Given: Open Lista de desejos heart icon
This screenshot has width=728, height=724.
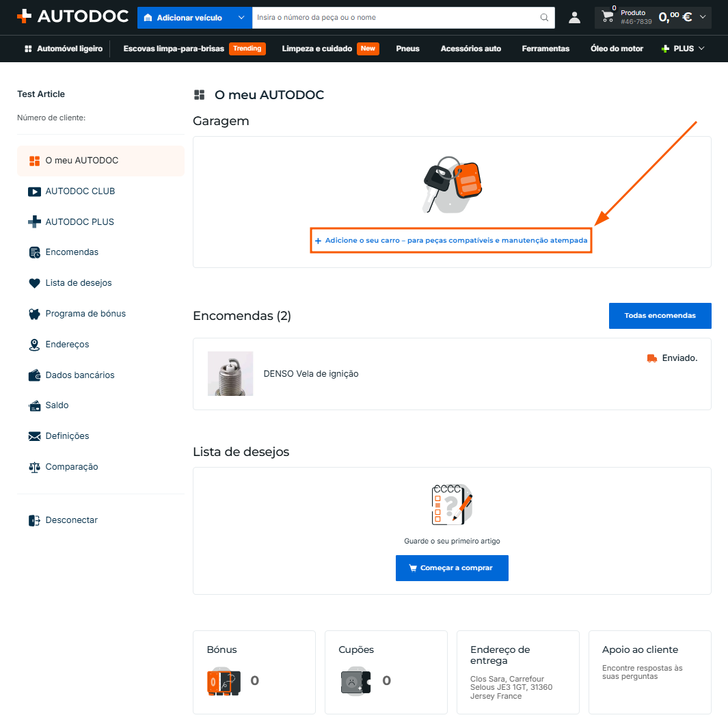Looking at the screenshot, I should [x=34, y=283].
